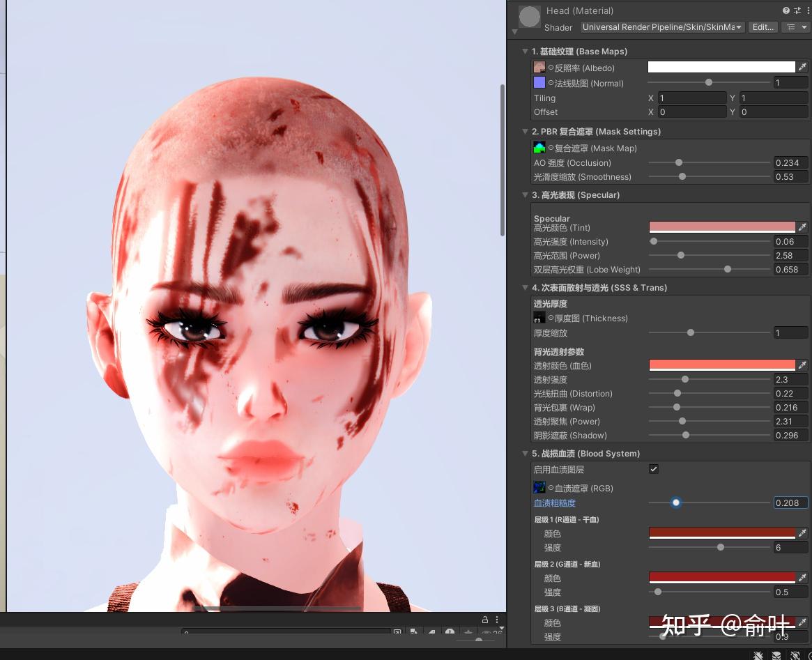This screenshot has height=660, width=812.
Task: Click the Distortion slider handle
Action: [x=677, y=393]
